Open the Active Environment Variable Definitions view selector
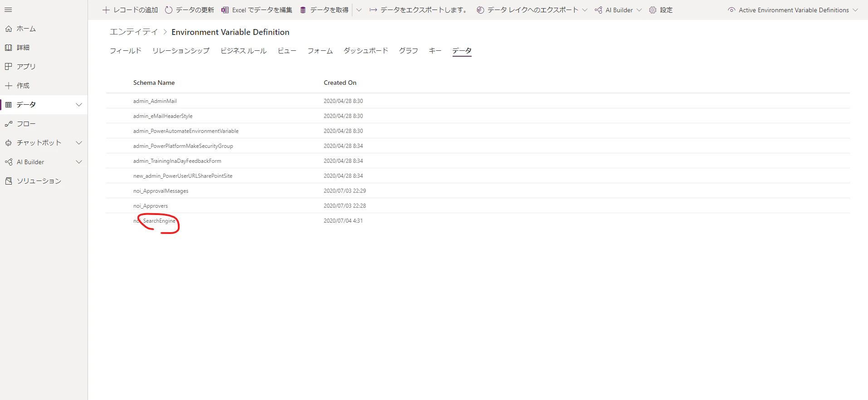 (793, 10)
